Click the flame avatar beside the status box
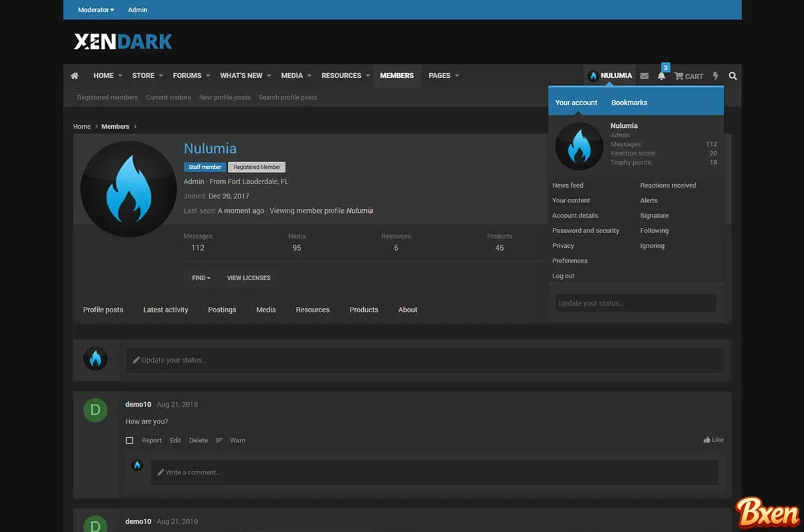 96,358
